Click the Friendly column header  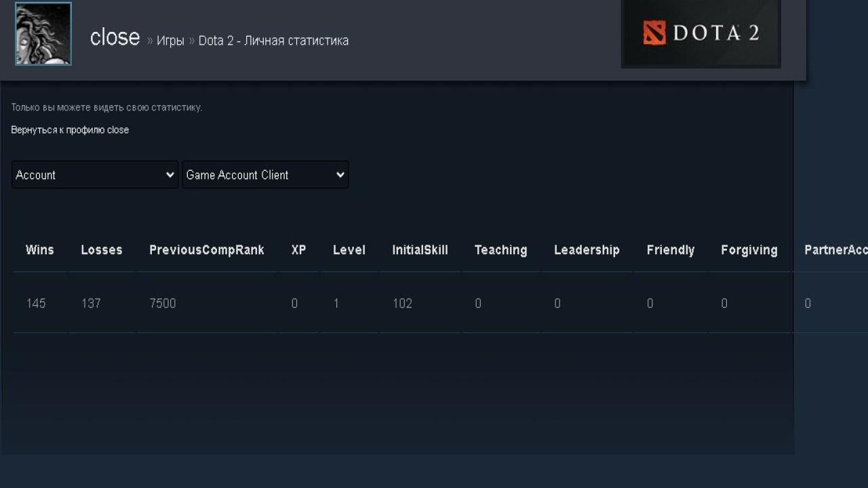coord(671,250)
